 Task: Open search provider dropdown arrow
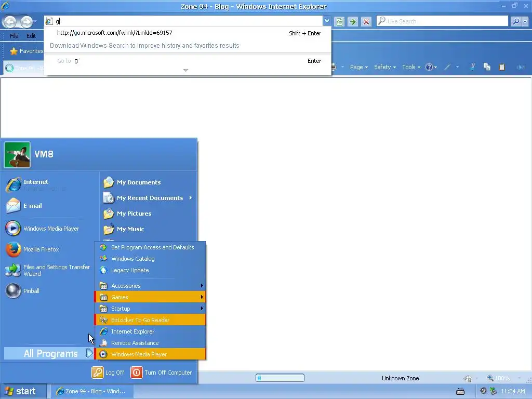[525, 21]
